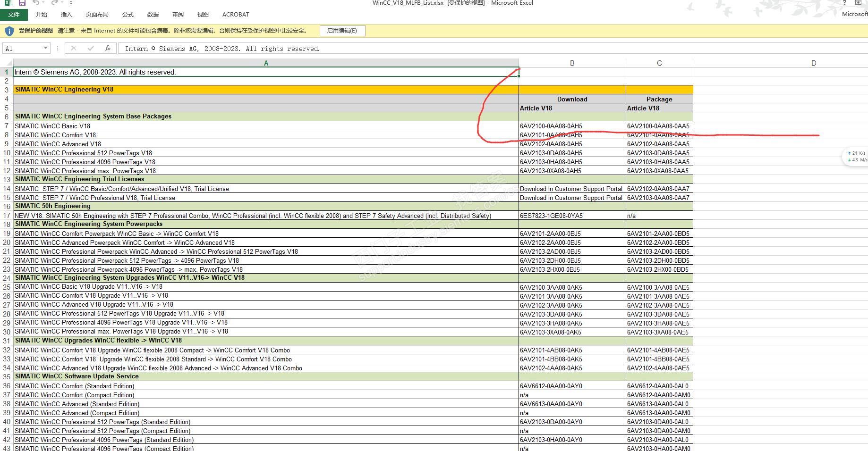This screenshot has height=451, width=868.
Task: Click article number 6AV2103-3XA08-0AK5
Action: click(x=572, y=332)
